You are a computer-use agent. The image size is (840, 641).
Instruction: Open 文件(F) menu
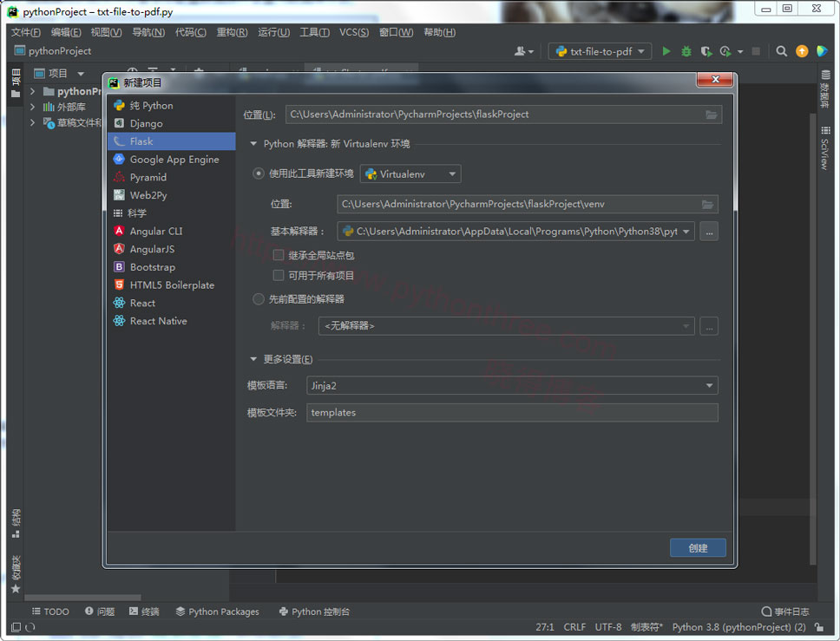click(x=26, y=32)
